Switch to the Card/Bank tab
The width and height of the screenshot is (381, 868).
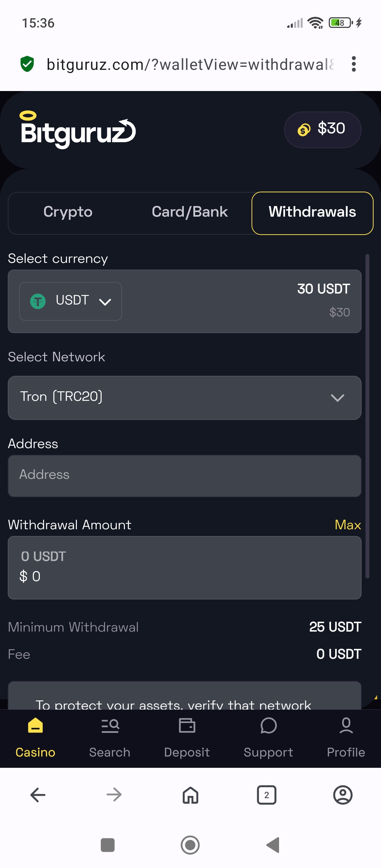189,212
